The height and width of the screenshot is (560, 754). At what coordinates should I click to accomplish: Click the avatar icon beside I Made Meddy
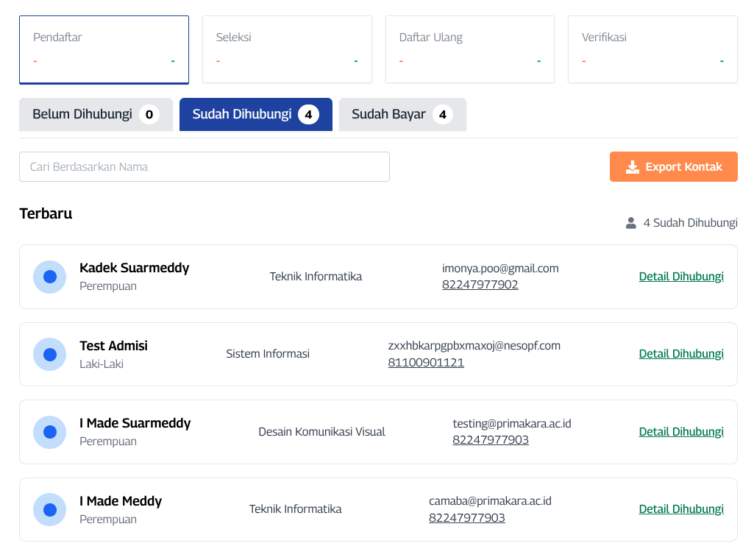[50, 510]
